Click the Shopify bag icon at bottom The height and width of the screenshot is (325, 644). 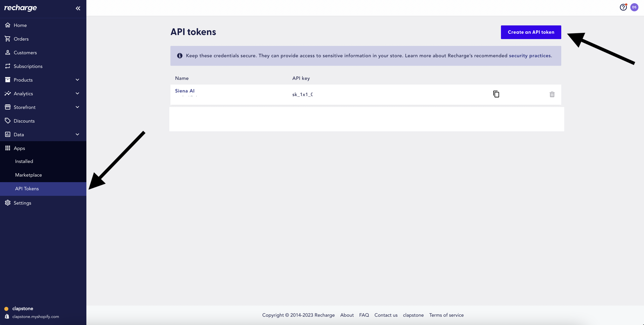coord(7,316)
